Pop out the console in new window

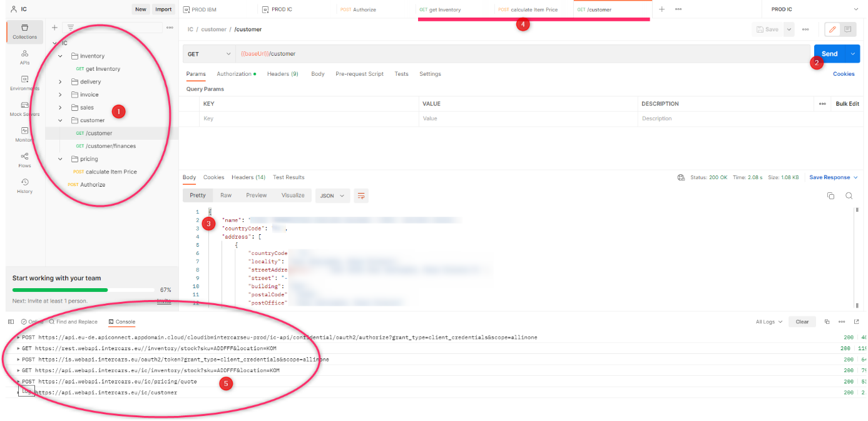coord(857,322)
